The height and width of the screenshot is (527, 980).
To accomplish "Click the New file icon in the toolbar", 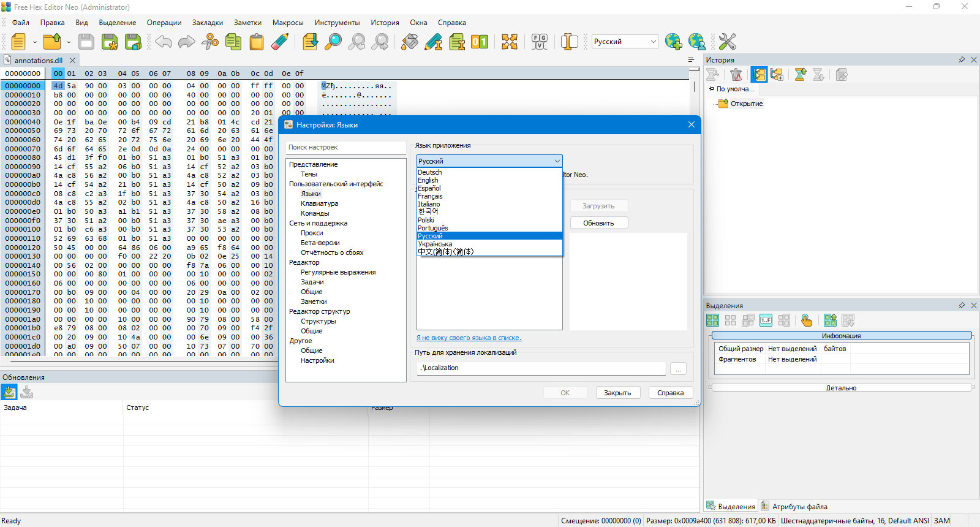I will point(18,42).
